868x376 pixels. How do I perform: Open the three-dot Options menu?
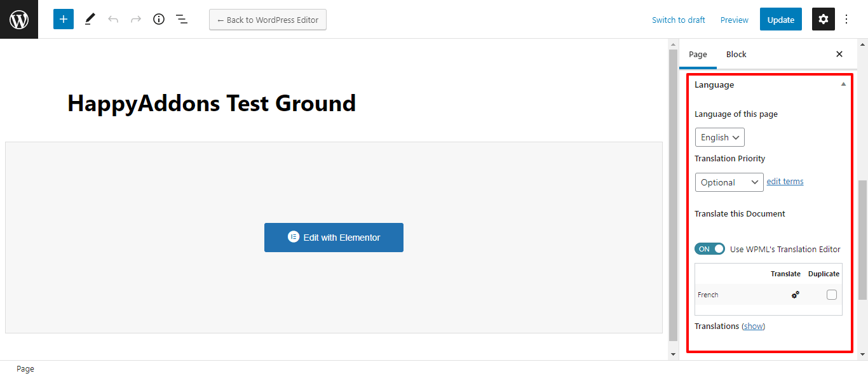pos(846,19)
